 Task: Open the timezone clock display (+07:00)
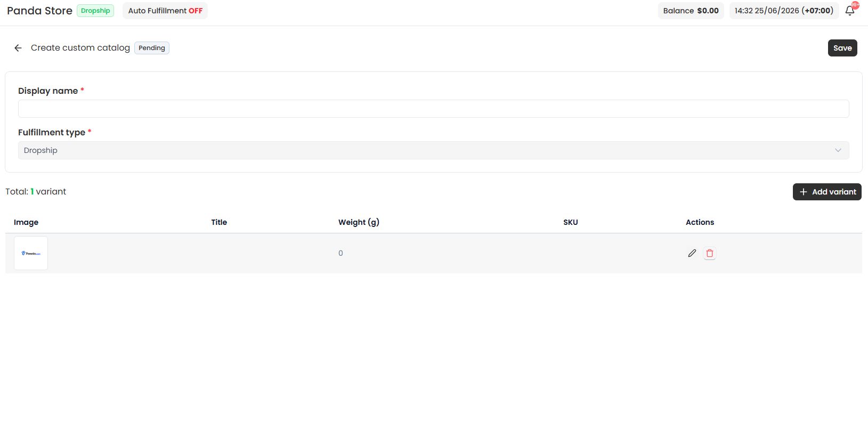(x=784, y=11)
